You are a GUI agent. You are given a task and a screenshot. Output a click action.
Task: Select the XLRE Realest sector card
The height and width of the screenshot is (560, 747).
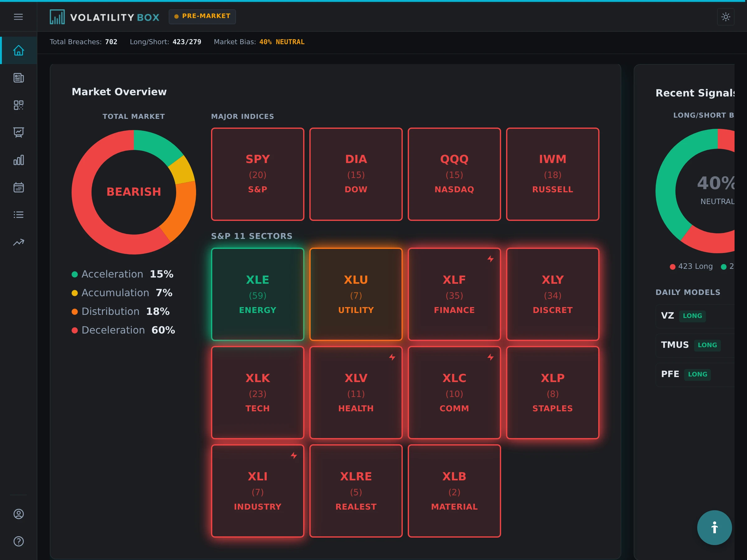tap(356, 491)
